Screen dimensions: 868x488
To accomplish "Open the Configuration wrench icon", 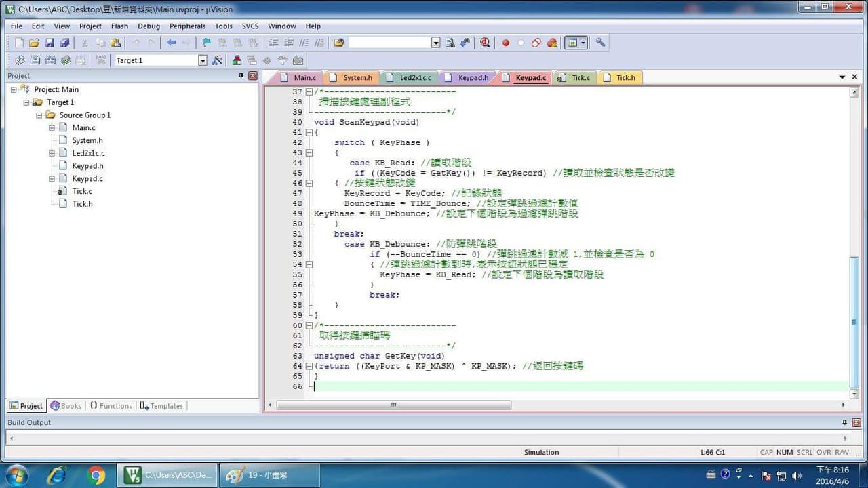I will click(x=600, y=43).
